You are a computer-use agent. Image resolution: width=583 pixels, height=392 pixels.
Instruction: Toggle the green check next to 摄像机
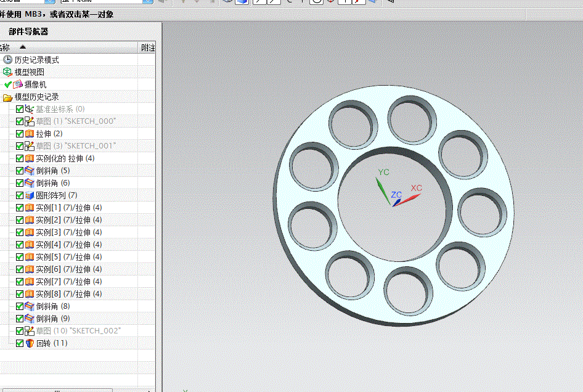tap(8, 84)
